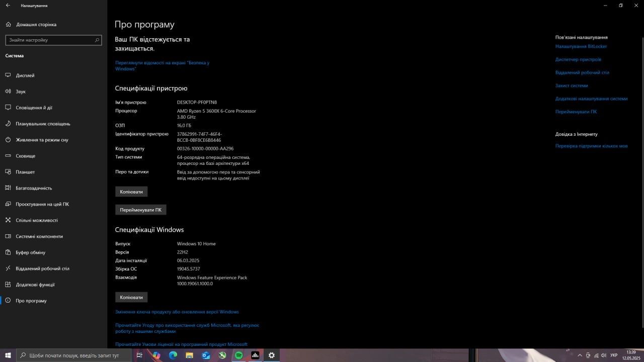The image size is (644, 362).
Task: Open Прочитайте Умови ліцензії link
Action: tap(181, 344)
